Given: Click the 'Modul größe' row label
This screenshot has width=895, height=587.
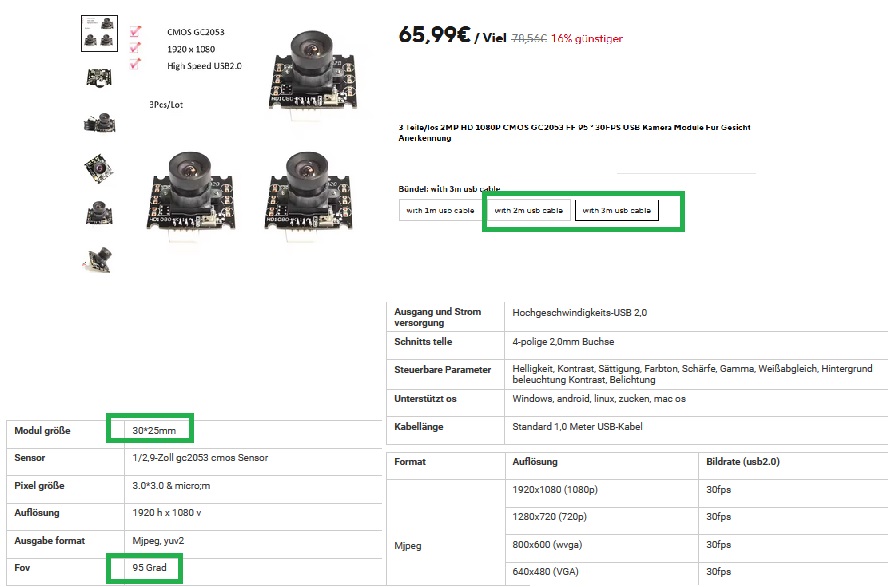Looking at the screenshot, I should (x=42, y=431).
